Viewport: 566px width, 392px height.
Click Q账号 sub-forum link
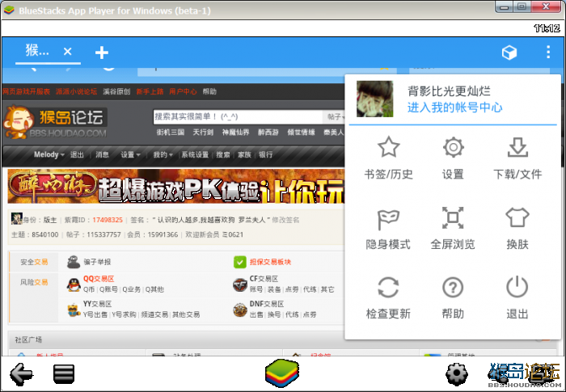[x=108, y=289]
